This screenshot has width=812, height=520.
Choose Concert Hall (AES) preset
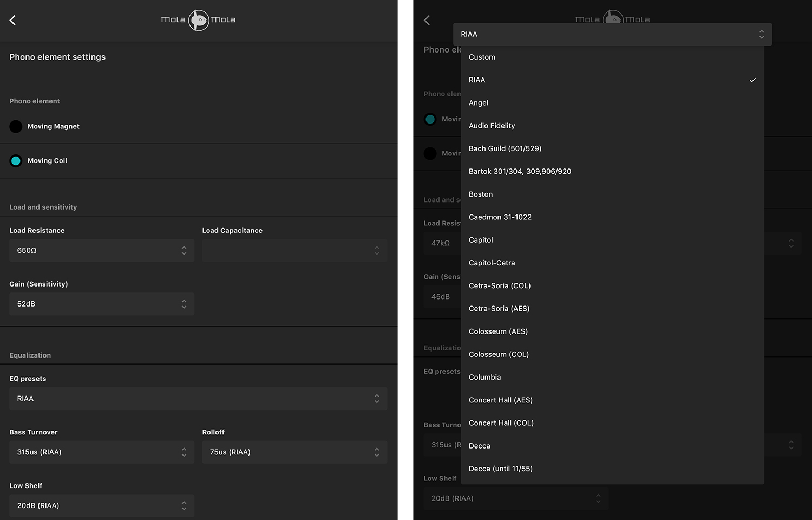click(612, 400)
